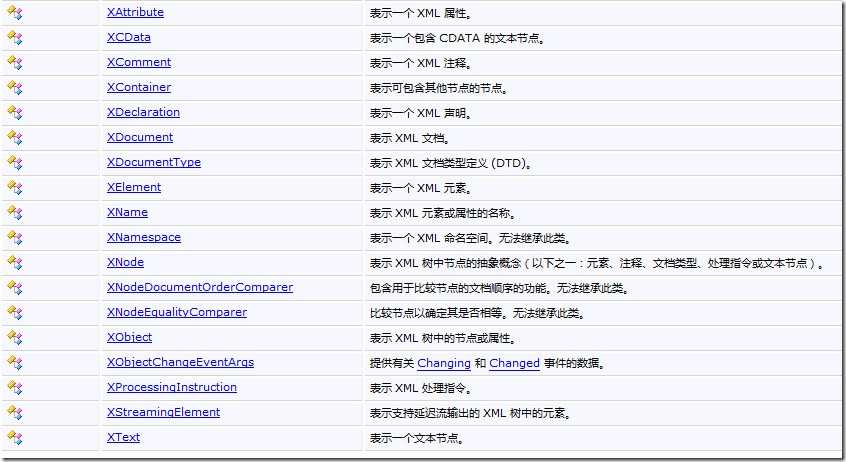Select the text "表示一个包含 CDATA 的文本节点。"

457,38
